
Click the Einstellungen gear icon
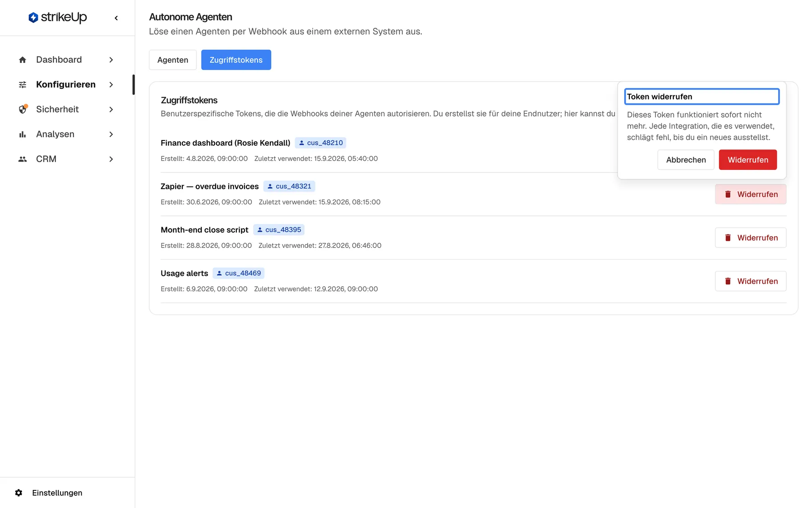click(x=18, y=493)
